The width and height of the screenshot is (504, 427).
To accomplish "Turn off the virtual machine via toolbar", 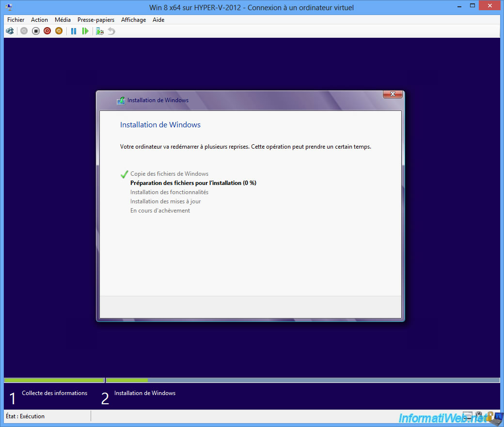I will (36, 31).
